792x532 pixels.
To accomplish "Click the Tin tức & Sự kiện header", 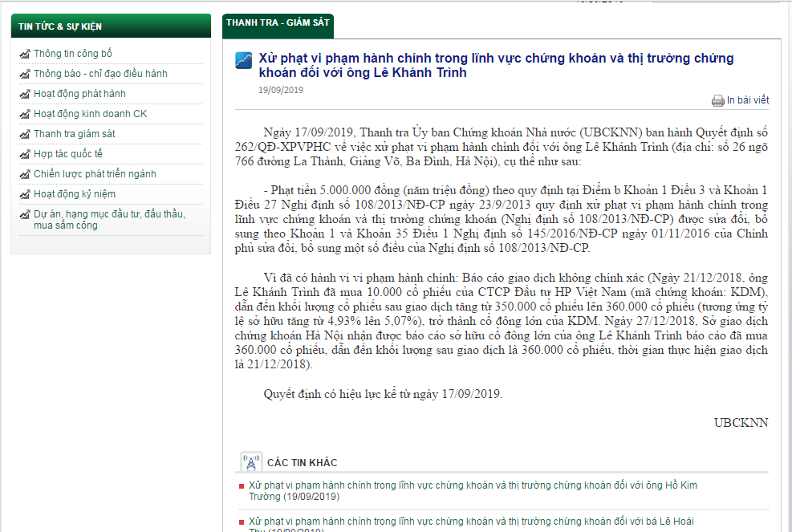I will (x=60, y=26).
